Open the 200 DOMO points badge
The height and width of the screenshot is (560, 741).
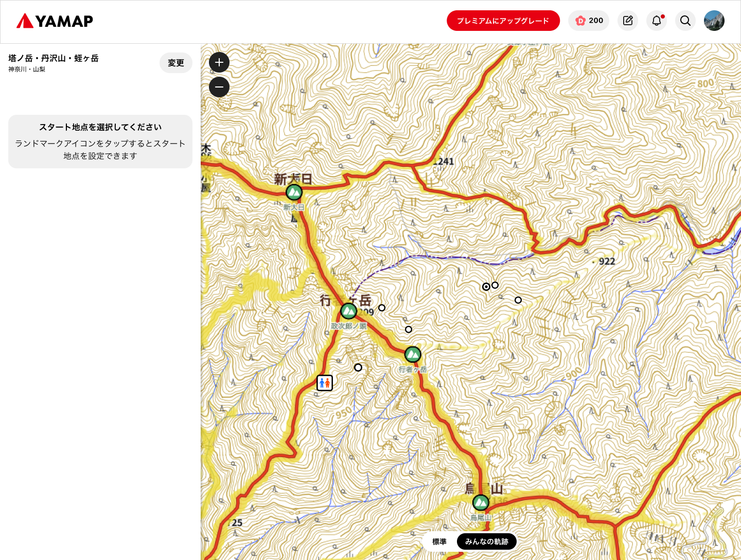[589, 21]
